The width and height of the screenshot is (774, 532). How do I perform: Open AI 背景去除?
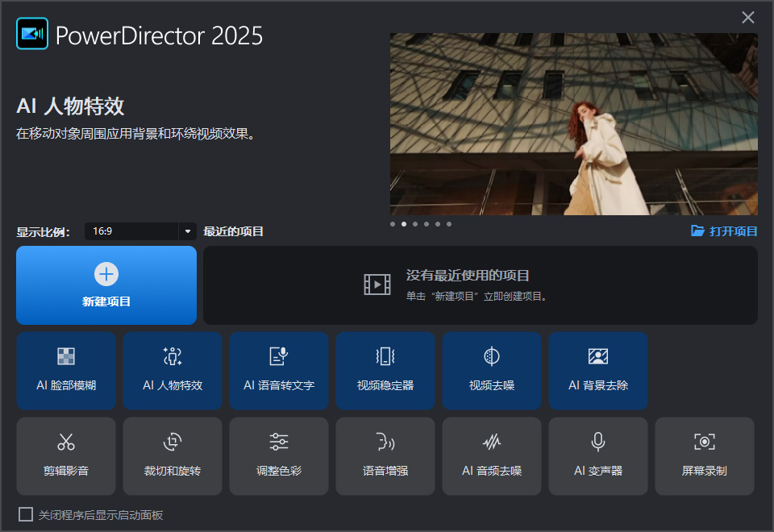click(598, 371)
